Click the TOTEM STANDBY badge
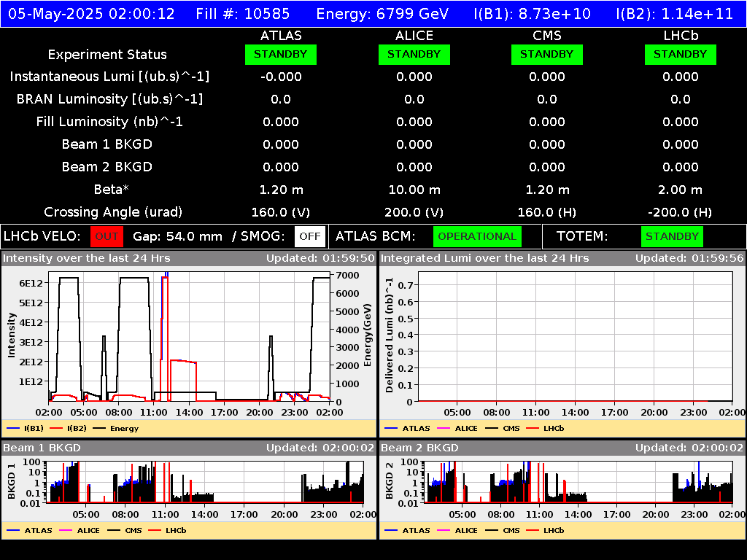This screenshot has height=560, width=747. [672, 237]
